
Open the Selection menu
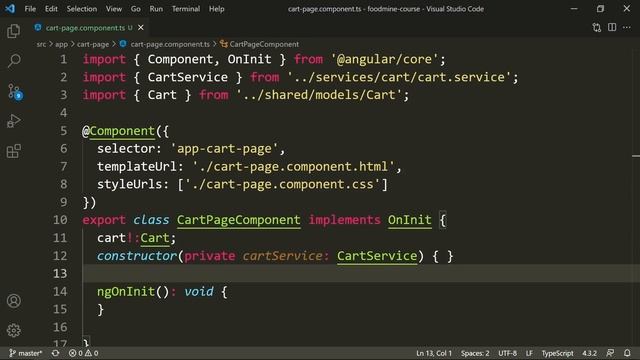[x=82, y=9]
